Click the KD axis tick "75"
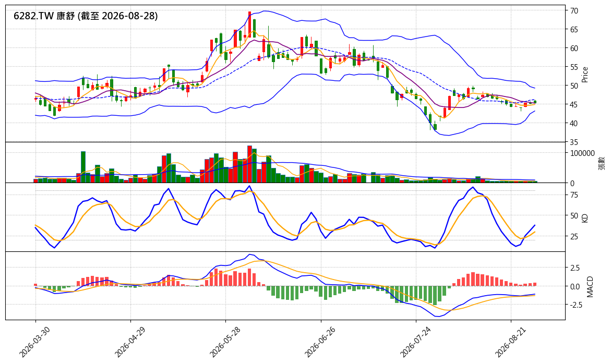The width and height of the screenshot is (611, 364). click(x=574, y=195)
